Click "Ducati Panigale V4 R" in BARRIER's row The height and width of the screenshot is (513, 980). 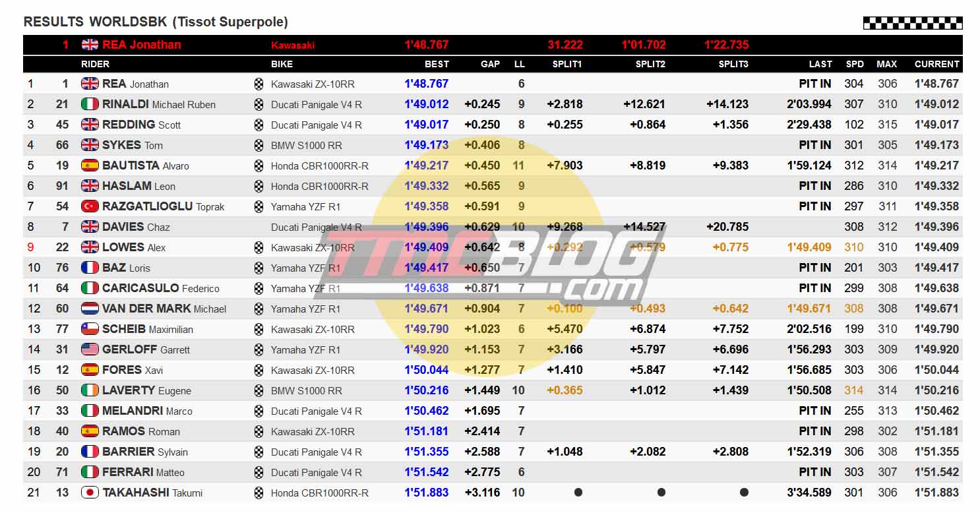[317, 452]
